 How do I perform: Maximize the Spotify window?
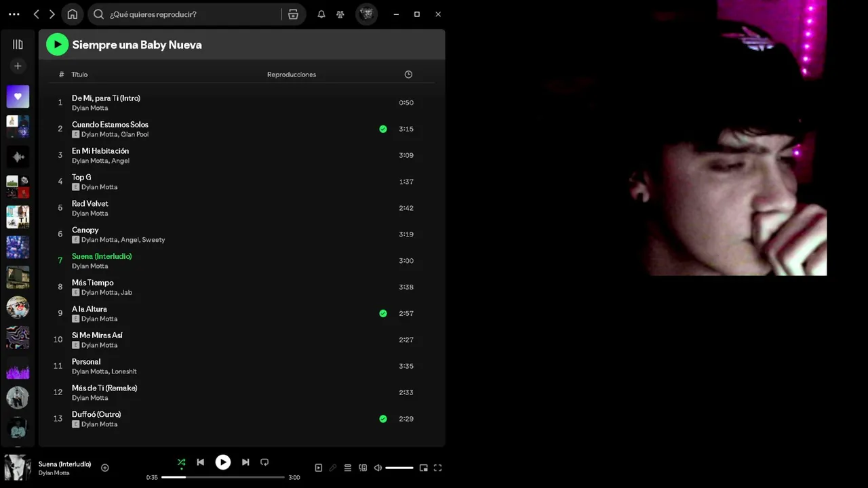417,14
